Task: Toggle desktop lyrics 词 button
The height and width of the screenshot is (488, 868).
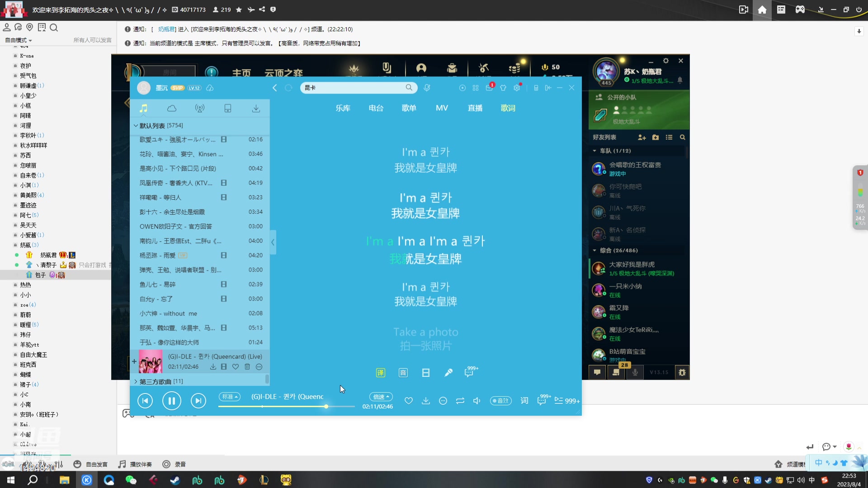Action: 524,401
